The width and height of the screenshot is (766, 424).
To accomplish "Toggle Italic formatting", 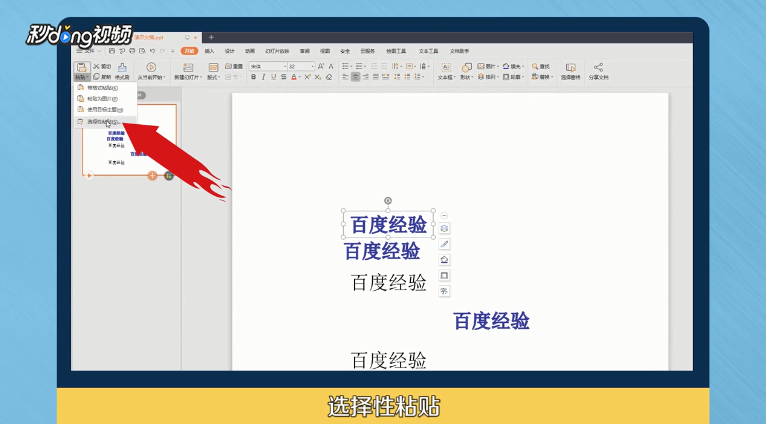I will pos(263,77).
